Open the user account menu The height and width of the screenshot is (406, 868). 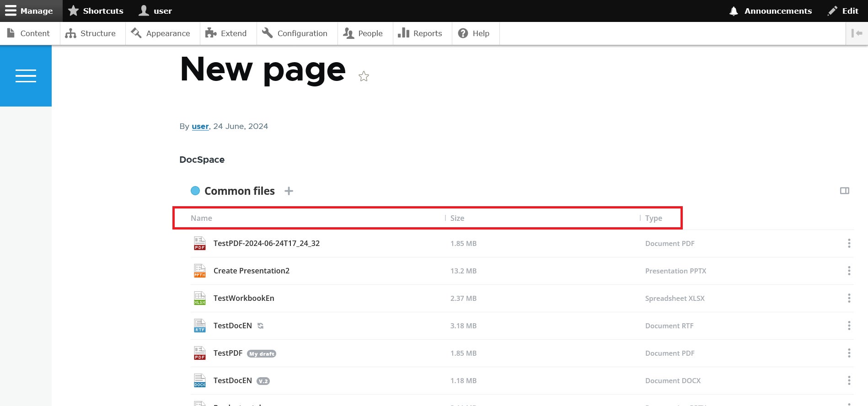point(155,11)
